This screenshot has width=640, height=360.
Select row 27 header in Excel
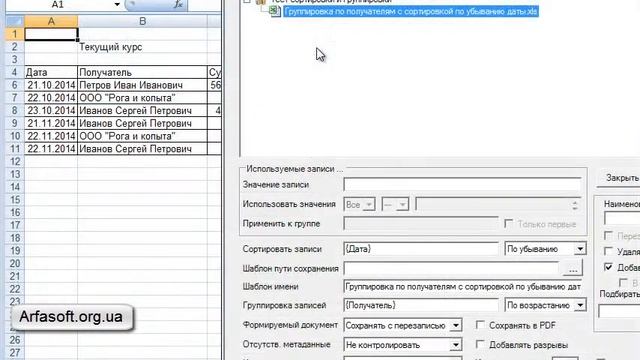tap(15, 352)
